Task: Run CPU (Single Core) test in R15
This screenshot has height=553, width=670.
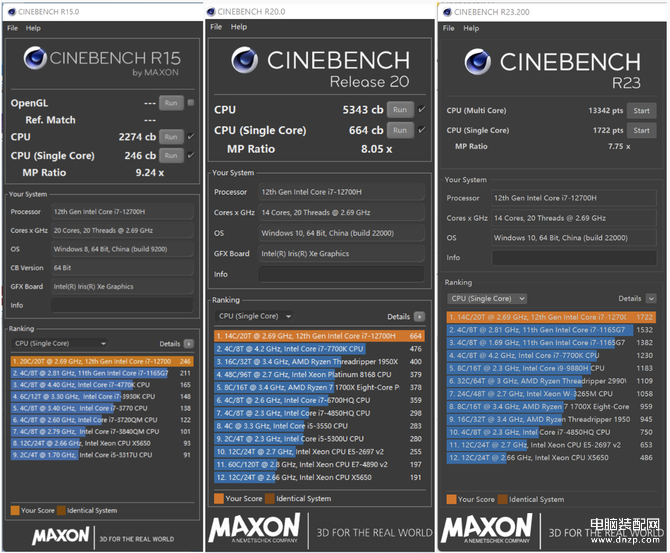Action: click(171, 155)
